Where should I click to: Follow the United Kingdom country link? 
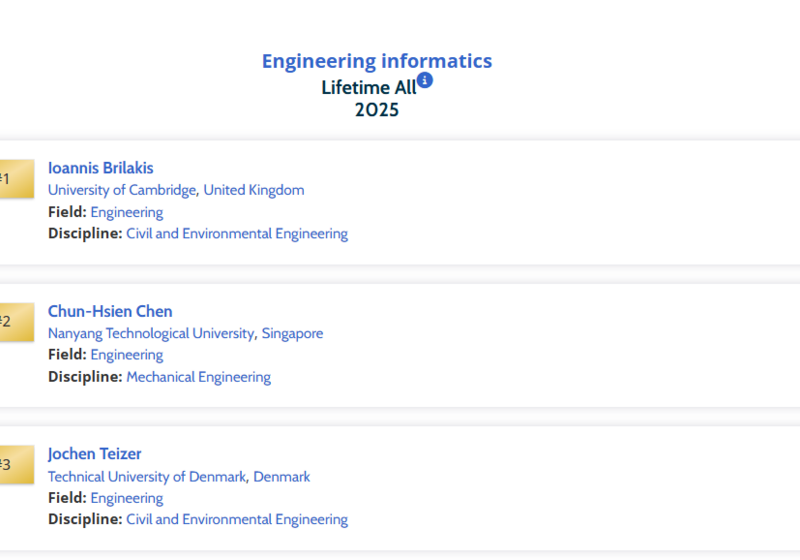[x=254, y=190]
